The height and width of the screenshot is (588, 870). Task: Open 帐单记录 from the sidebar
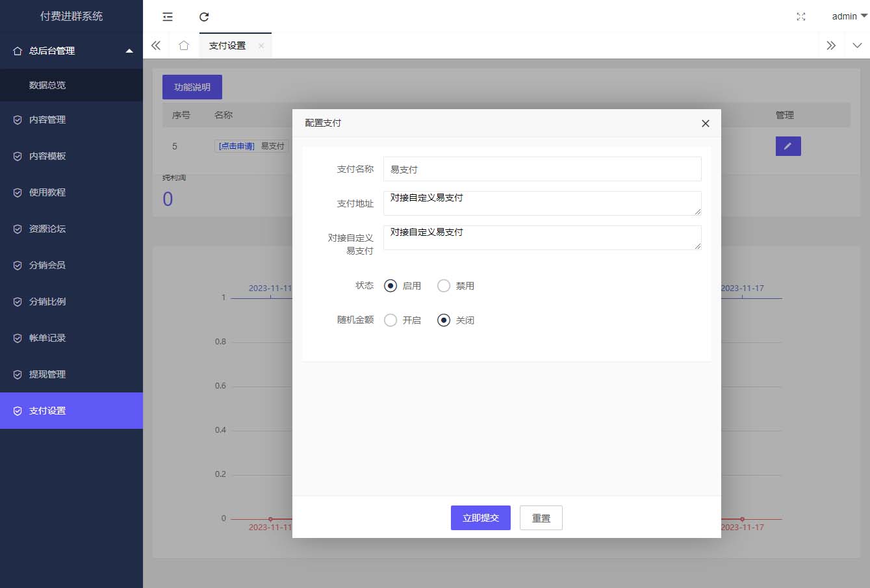[45, 338]
